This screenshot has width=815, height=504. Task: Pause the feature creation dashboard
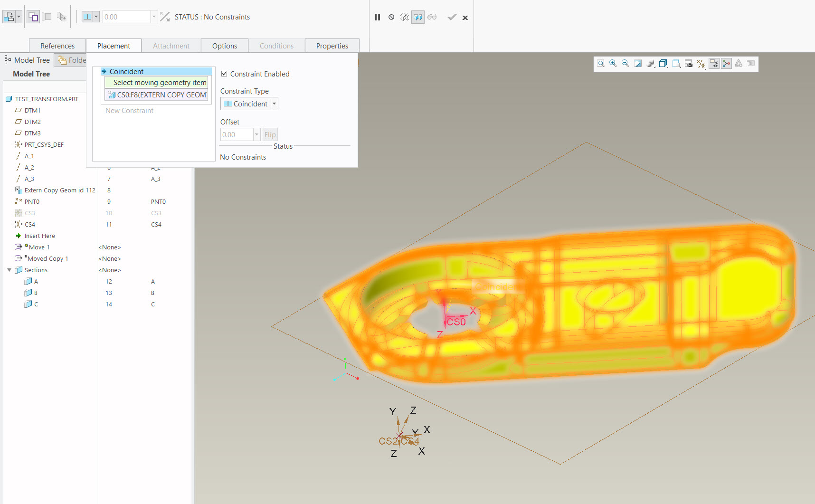tap(377, 17)
